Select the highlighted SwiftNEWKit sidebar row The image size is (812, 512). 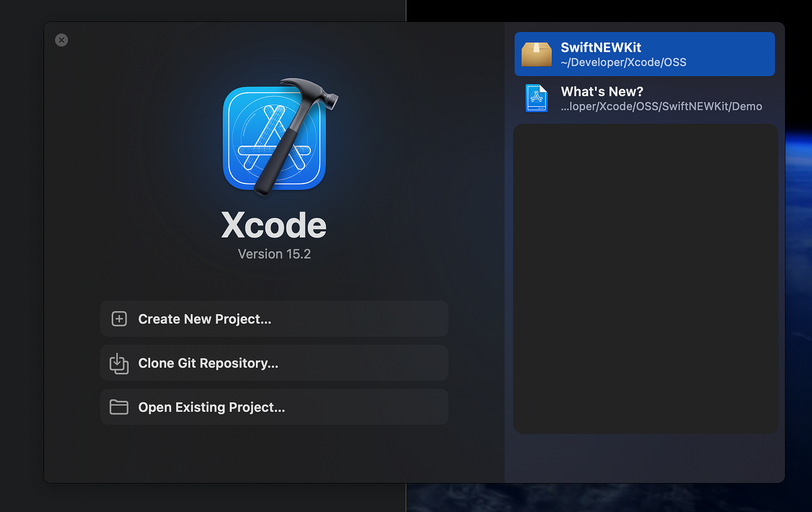[x=644, y=53]
